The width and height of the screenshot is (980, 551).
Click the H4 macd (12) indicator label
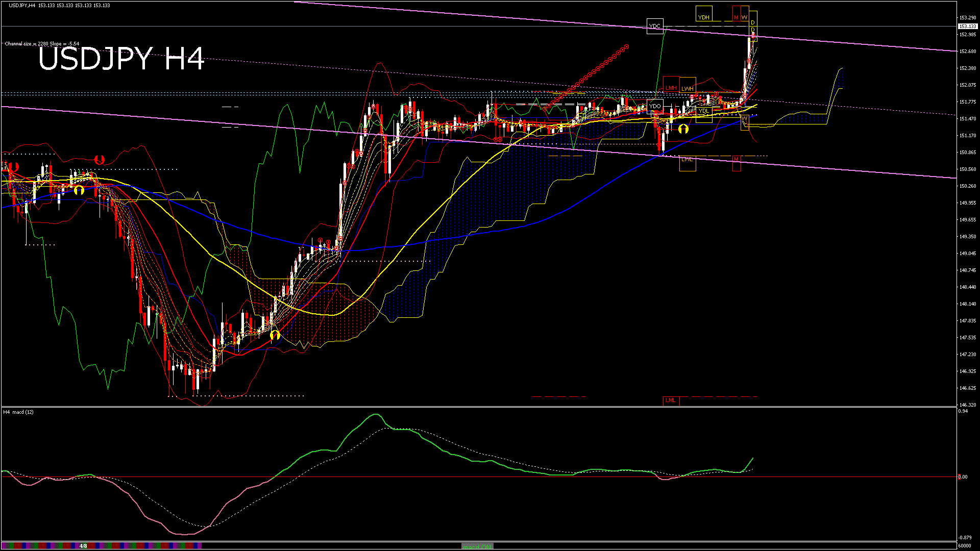(18, 412)
